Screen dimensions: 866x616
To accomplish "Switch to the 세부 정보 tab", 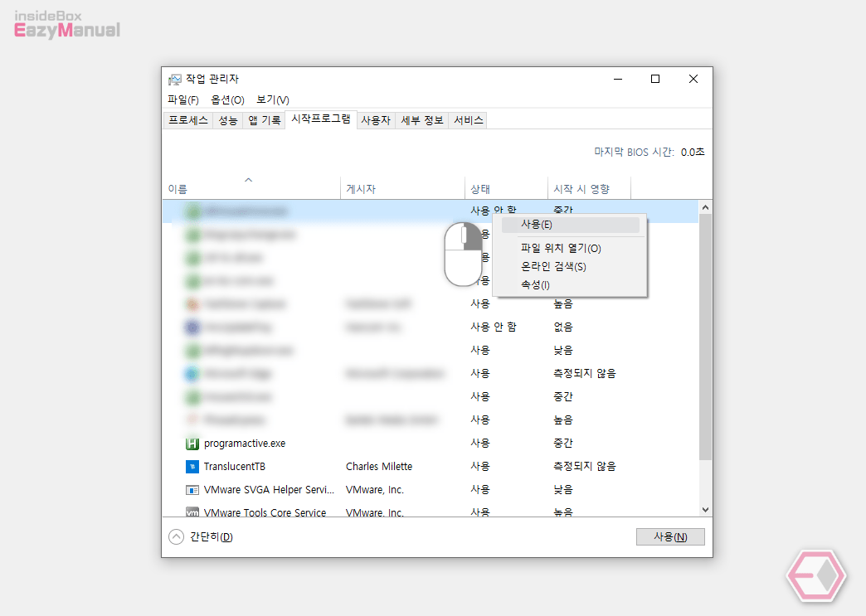I will coord(422,120).
